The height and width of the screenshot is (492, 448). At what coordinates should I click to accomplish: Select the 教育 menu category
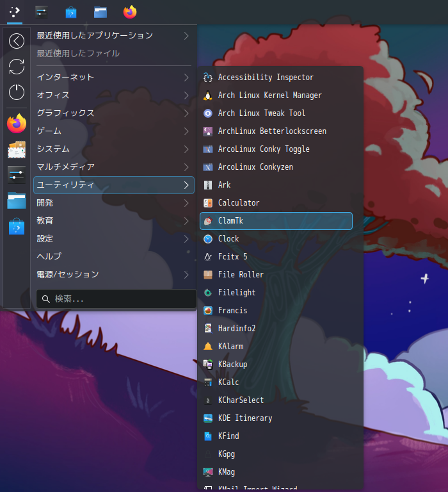(114, 221)
